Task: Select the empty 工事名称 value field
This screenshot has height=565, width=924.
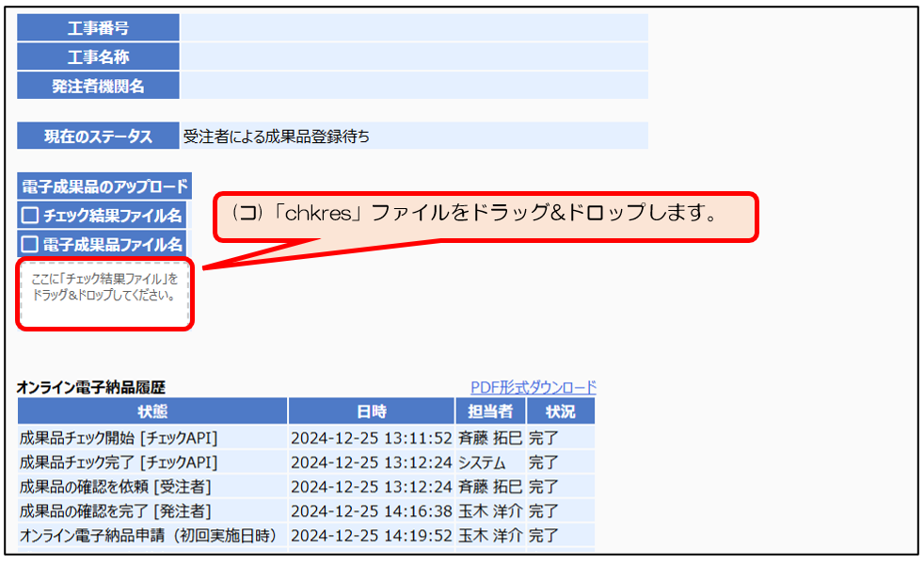Action: (414, 57)
